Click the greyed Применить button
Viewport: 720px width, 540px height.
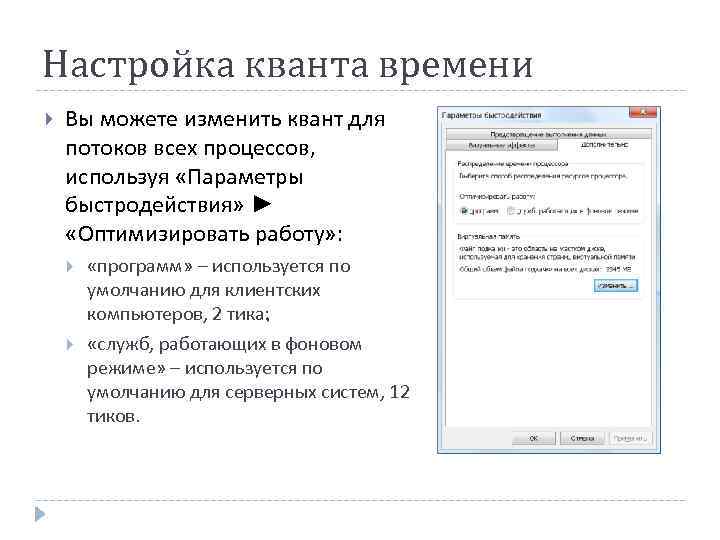630,439
